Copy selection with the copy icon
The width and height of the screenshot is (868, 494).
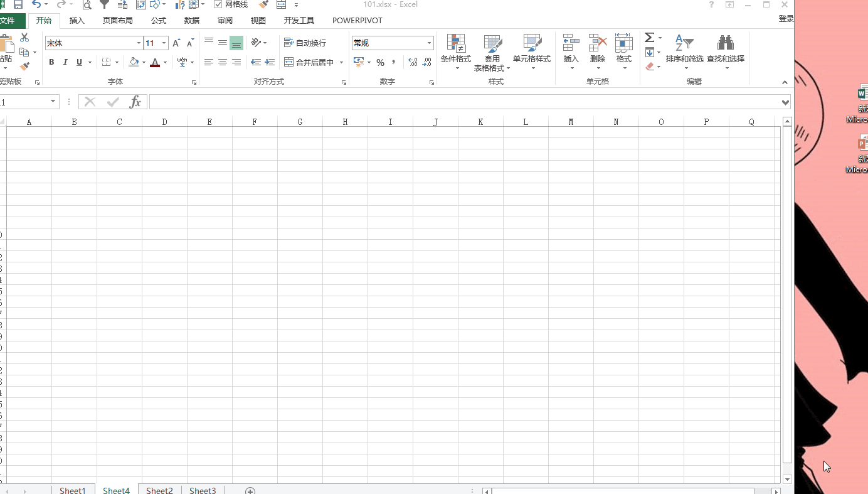click(x=24, y=52)
